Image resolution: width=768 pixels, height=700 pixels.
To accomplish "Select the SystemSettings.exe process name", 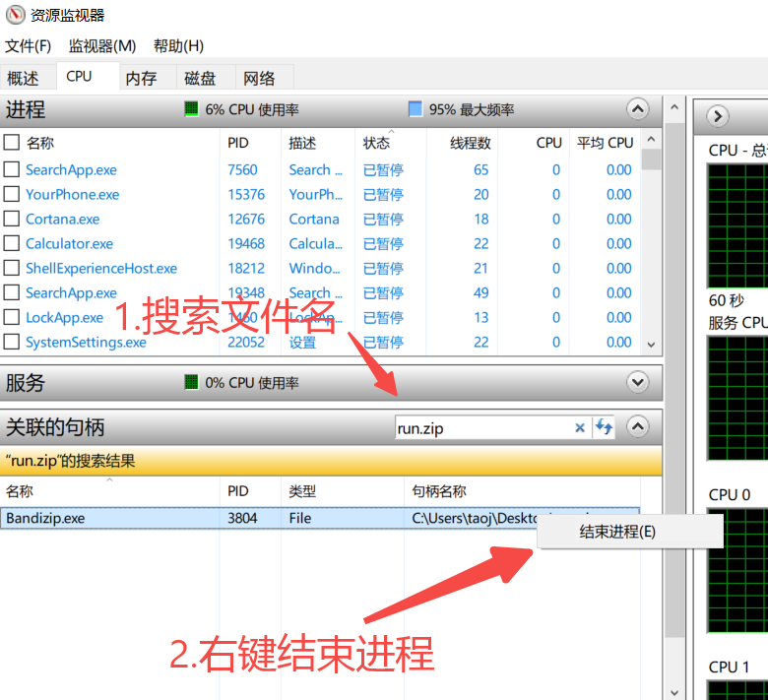I will pyautogui.click(x=86, y=342).
